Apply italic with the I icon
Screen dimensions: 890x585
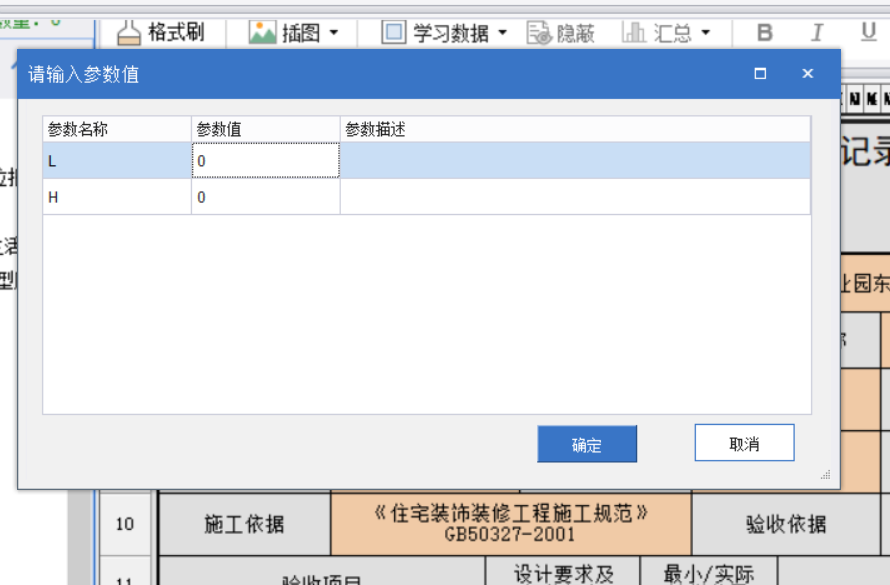pos(816,31)
